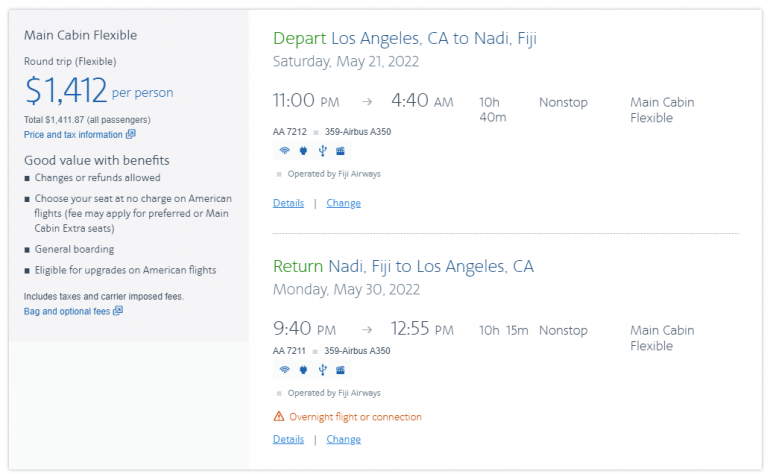
Task: Open Price and tax information link
Action: [x=73, y=134]
